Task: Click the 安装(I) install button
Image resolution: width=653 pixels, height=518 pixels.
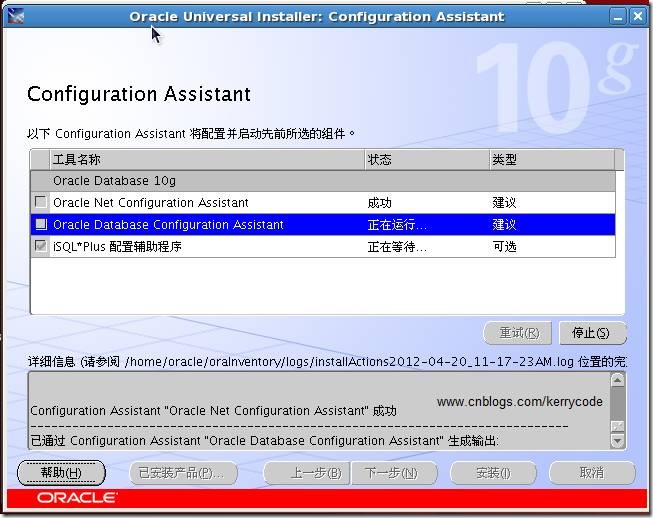Action: tap(493, 473)
